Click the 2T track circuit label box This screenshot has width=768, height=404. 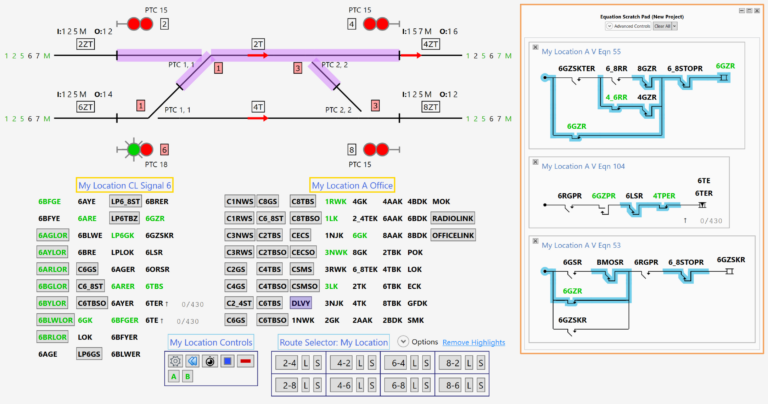pyautogui.click(x=258, y=44)
